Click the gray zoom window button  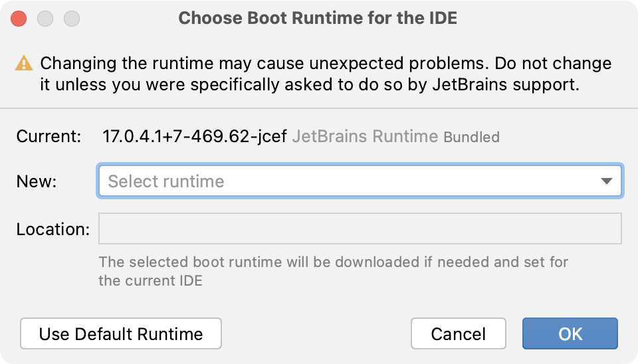[71, 19]
